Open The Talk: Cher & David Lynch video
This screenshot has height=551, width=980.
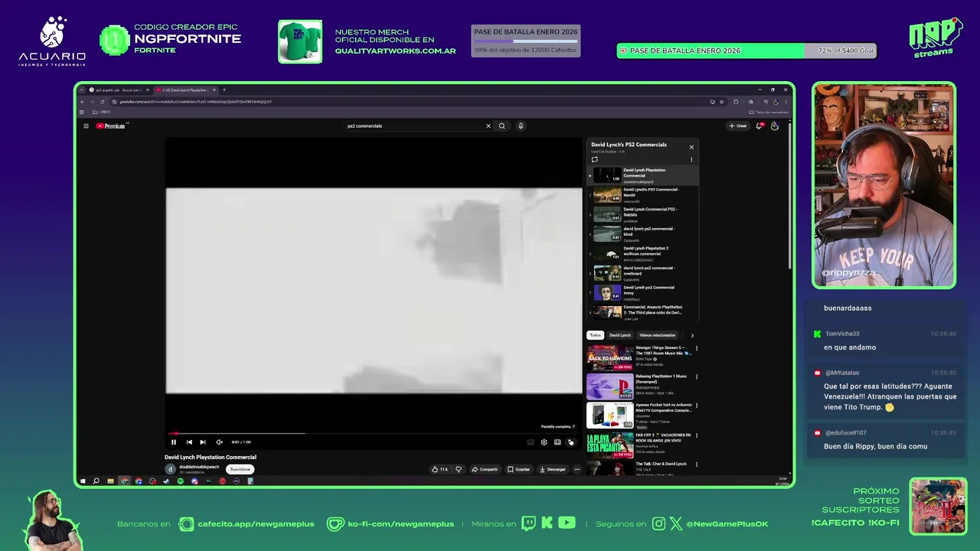pos(639,468)
